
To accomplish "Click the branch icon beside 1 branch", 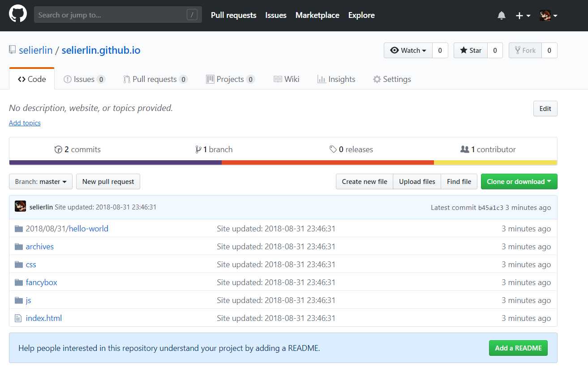I will pyautogui.click(x=198, y=149).
